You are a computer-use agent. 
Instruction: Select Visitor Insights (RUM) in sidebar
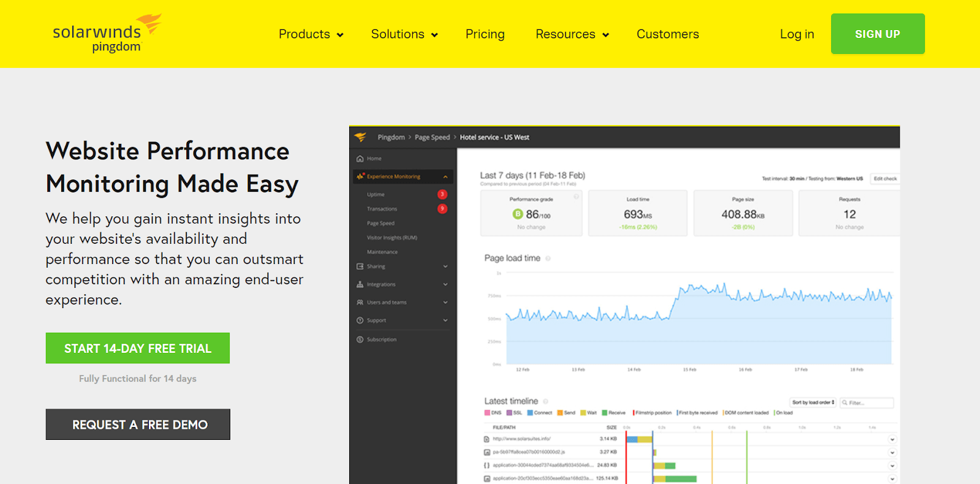[x=392, y=238]
